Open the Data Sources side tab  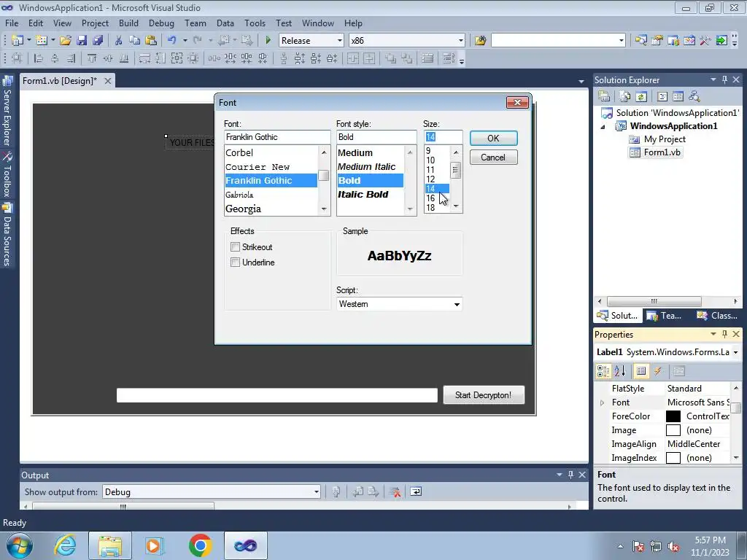(x=7, y=236)
